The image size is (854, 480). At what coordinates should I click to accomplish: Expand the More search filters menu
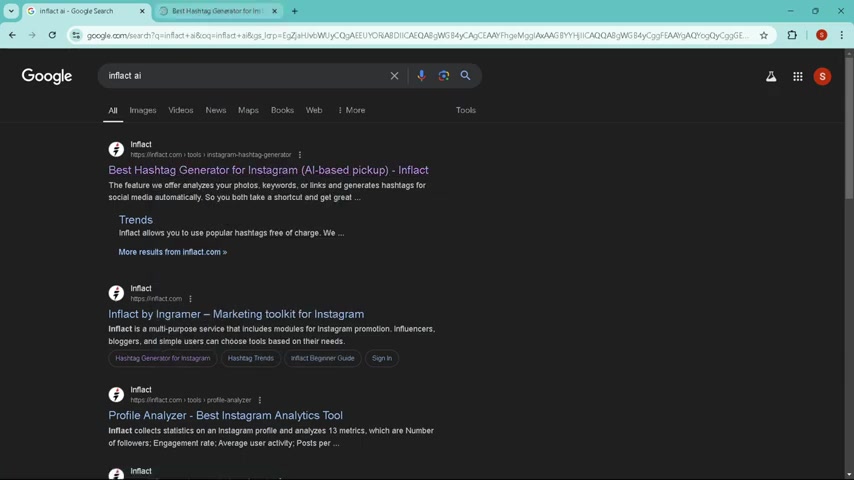tap(352, 110)
